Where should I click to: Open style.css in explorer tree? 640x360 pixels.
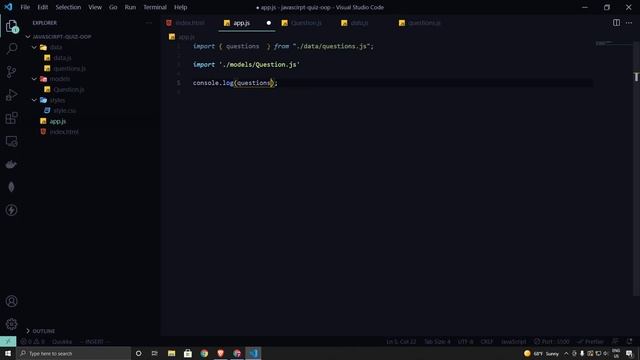point(64,111)
